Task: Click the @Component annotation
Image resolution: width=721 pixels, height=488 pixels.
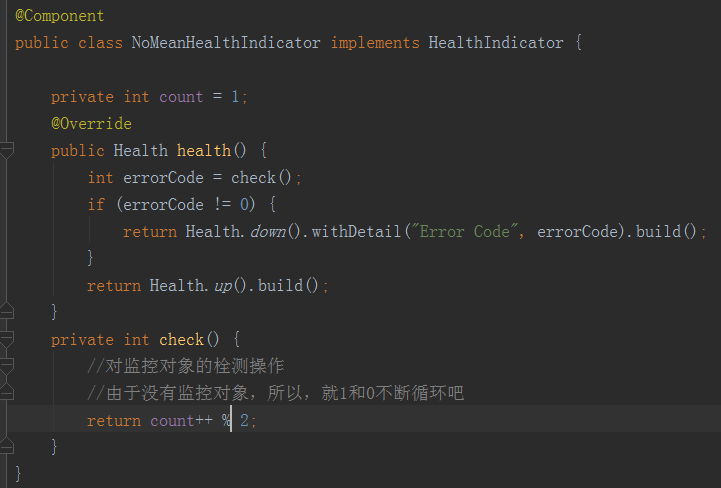Action: [60, 16]
